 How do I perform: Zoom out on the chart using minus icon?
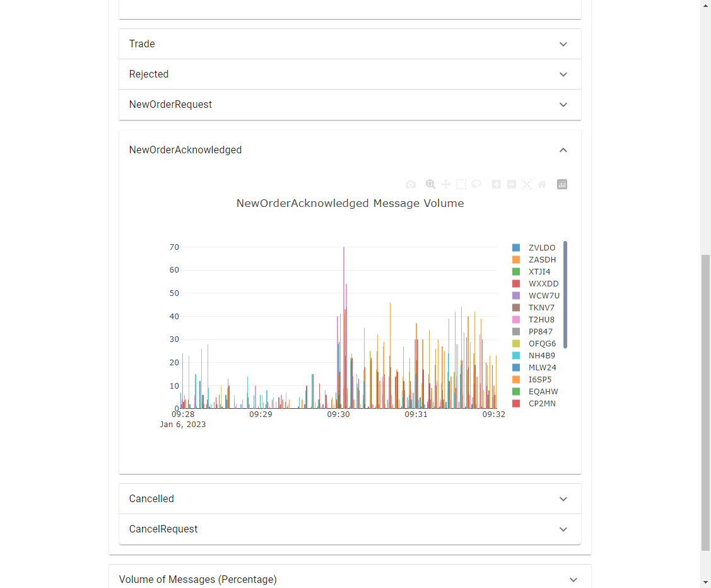511,184
